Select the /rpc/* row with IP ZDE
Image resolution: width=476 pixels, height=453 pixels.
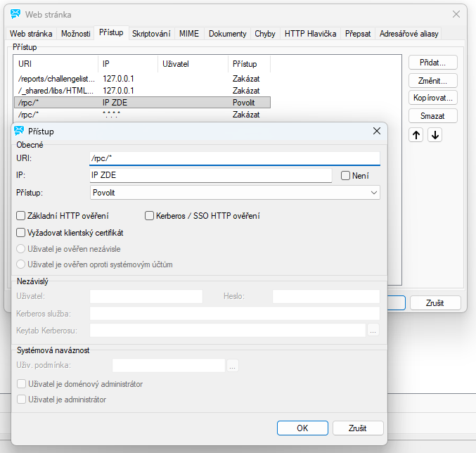tap(142, 103)
